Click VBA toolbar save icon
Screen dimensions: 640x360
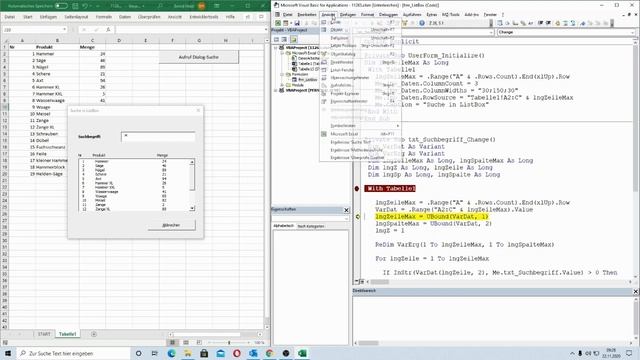[x=297, y=23]
